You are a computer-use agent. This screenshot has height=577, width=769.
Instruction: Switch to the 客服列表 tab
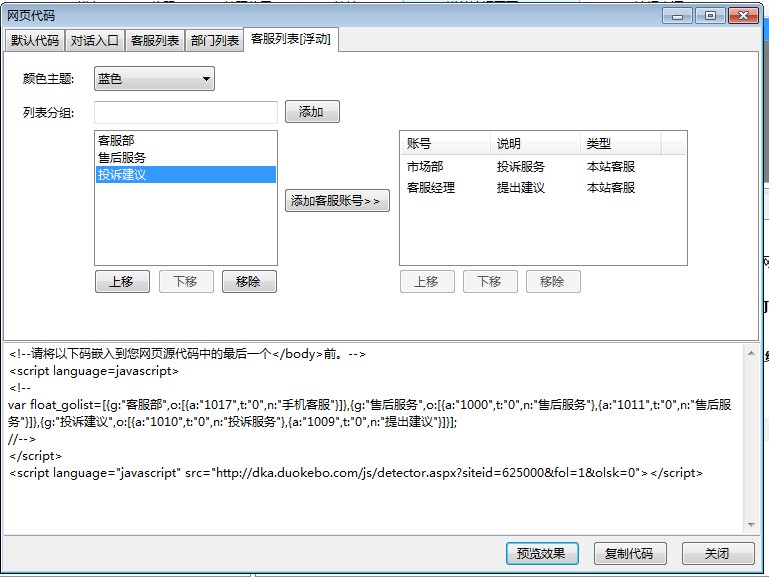click(x=155, y=41)
